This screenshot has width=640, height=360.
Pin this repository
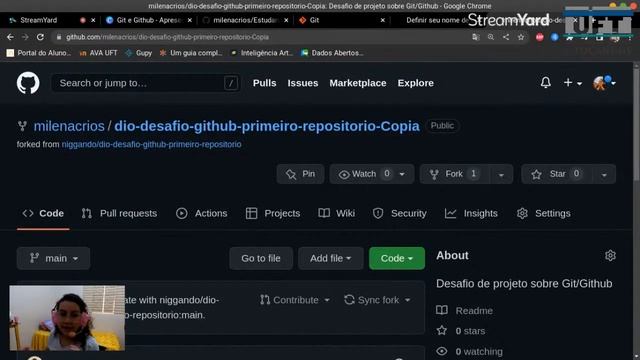click(300, 174)
